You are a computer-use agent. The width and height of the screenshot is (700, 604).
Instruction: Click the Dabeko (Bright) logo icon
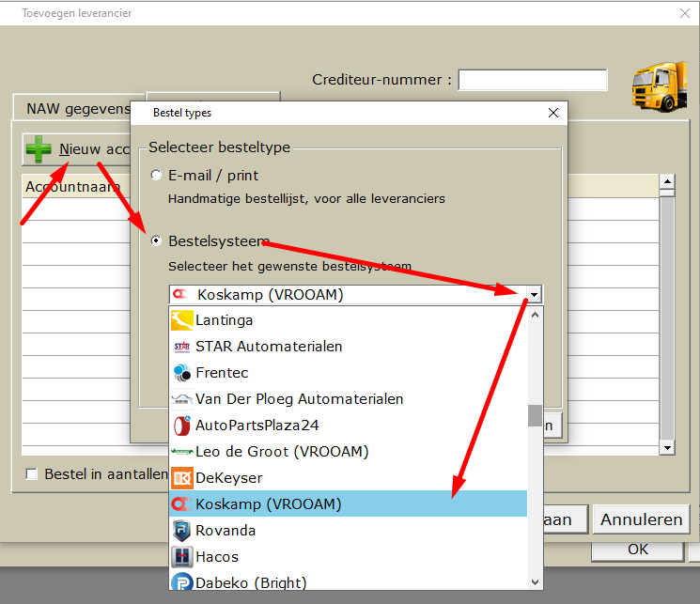point(181,581)
